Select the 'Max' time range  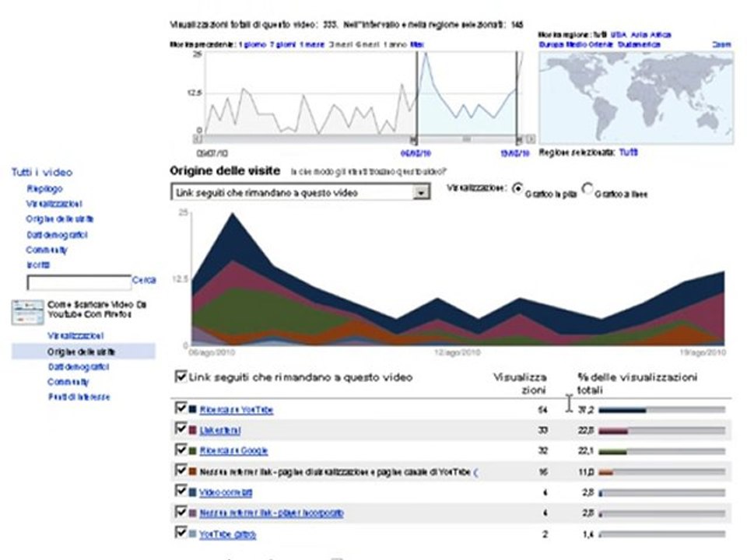(x=417, y=44)
